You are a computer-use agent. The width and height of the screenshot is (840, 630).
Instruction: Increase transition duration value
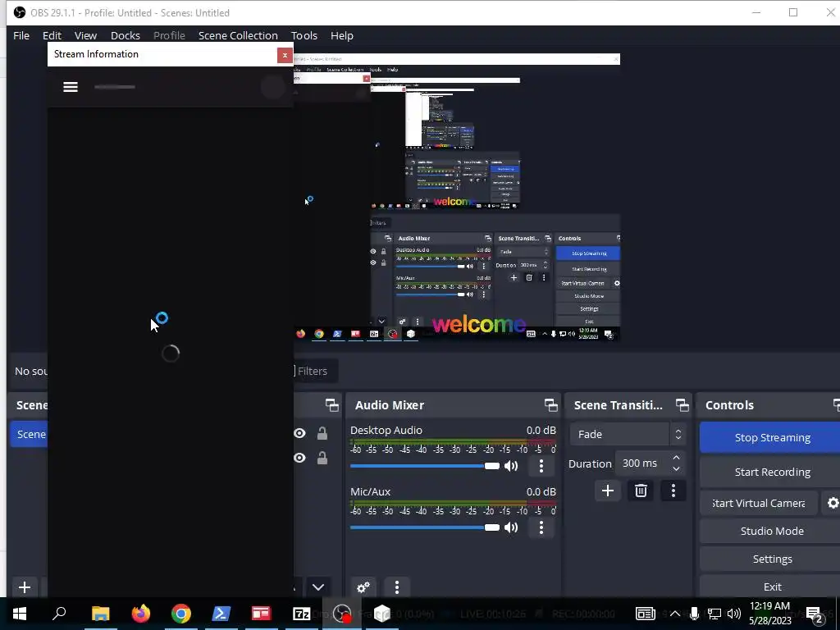[x=676, y=458]
